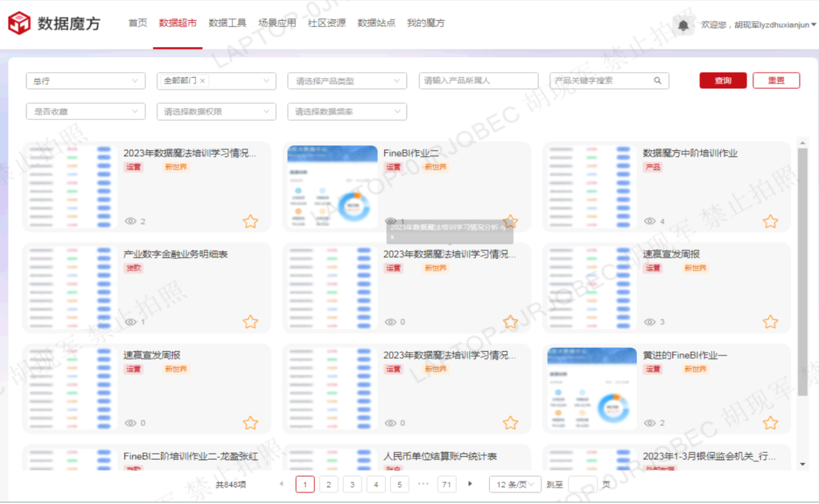Viewport: 819px width, 504px height.
Task: Click the 产品 tag on 数据魔方中阶培训作业
Action: click(x=652, y=167)
